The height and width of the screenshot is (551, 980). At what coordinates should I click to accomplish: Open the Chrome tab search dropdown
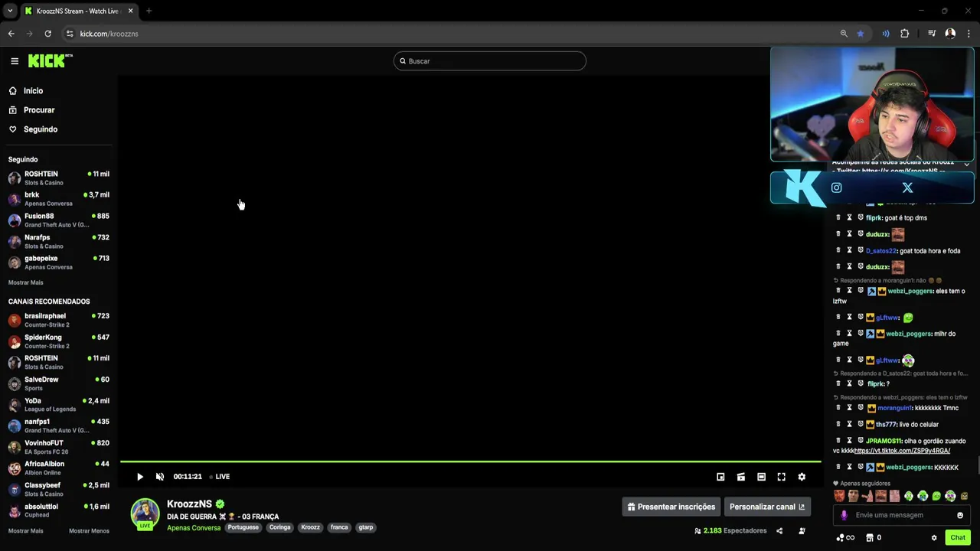(10, 11)
